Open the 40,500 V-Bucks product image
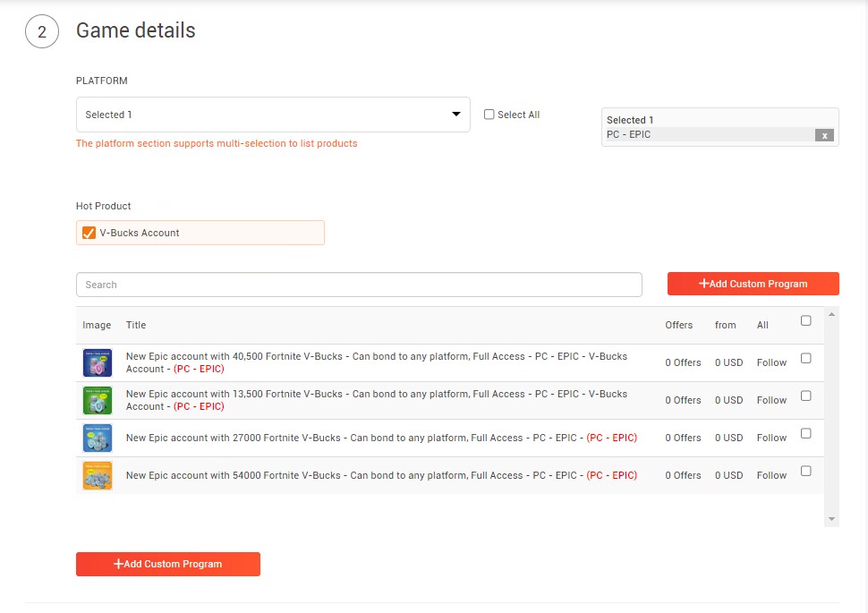Viewport: 868px width, 613px height. [x=98, y=362]
